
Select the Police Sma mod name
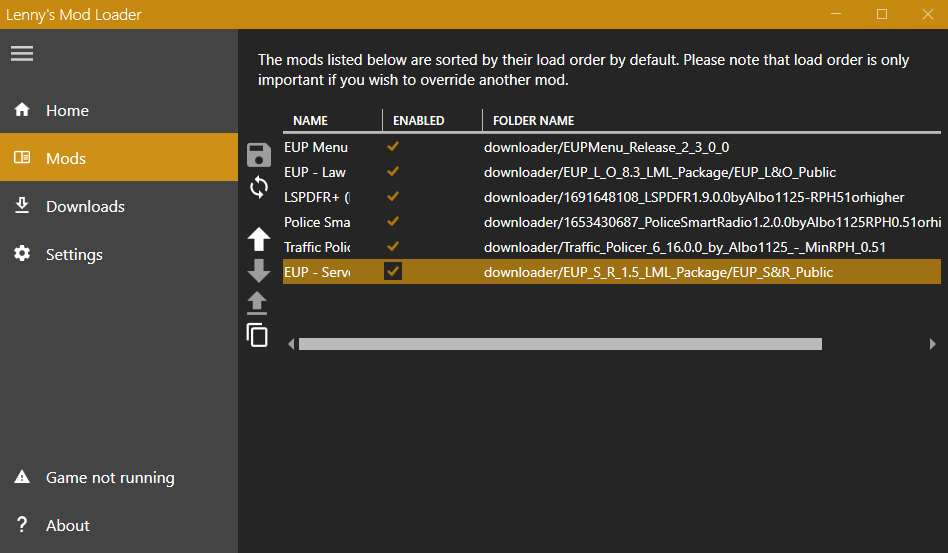(x=317, y=222)
